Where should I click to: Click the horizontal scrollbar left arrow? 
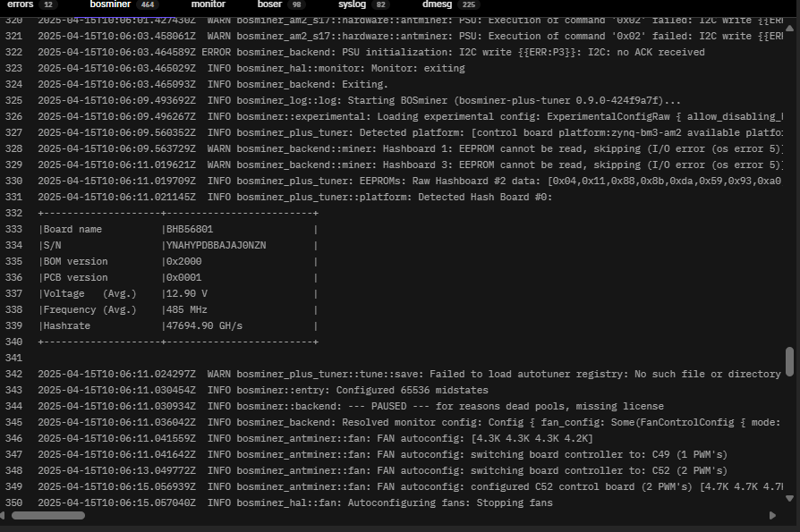(3, 516)
